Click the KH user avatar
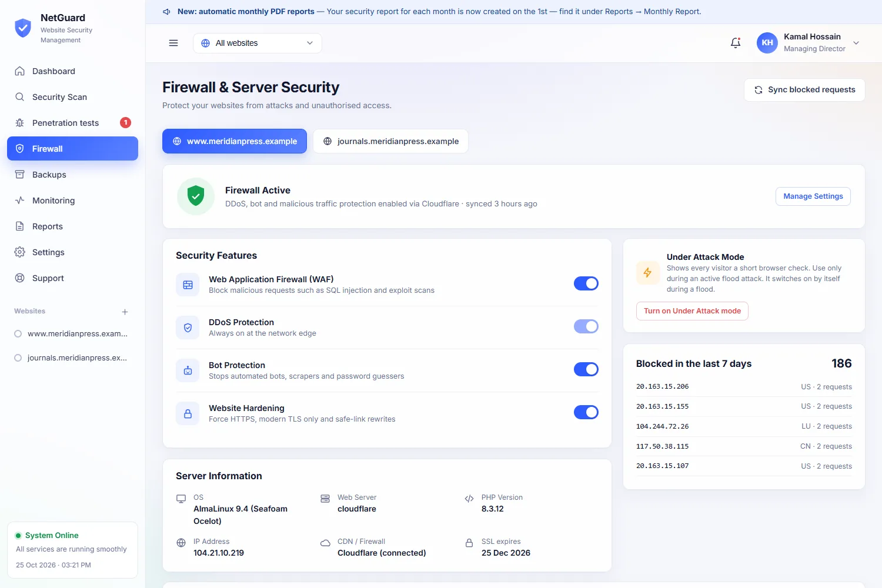This screenshot has width=882, height=588. tap(767, 43)
